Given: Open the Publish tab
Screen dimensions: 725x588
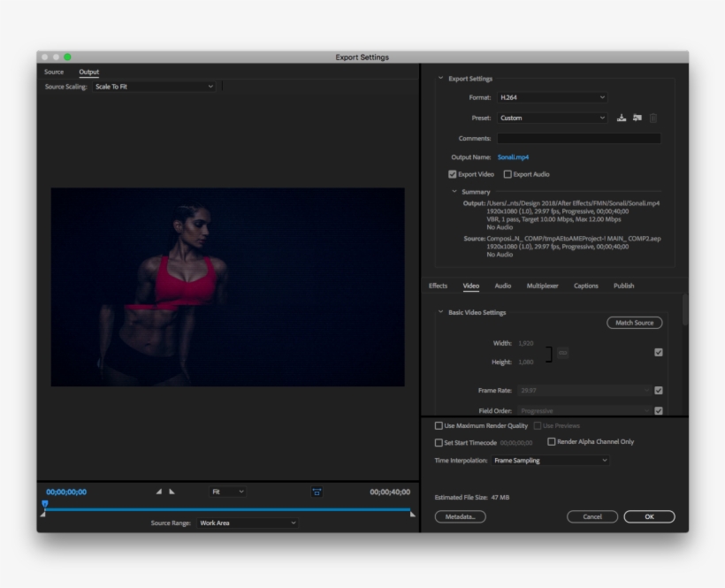Looking at the screenshot, I should point(623,286).
